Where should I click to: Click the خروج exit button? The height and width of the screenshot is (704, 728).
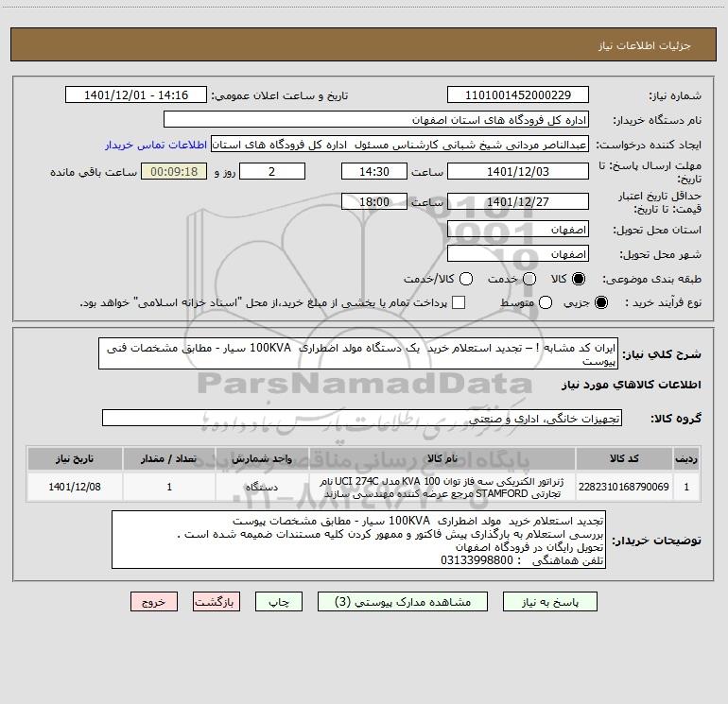(154, 602)
